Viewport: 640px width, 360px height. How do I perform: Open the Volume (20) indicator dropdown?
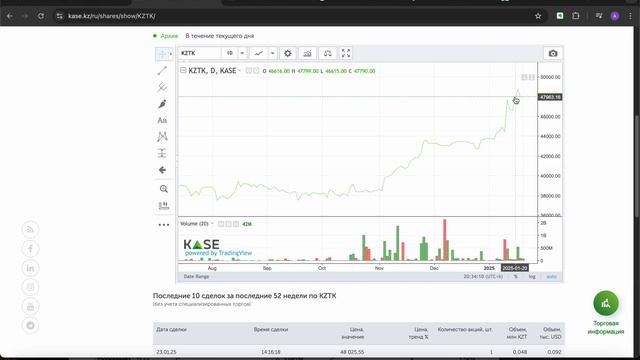tap(212, 224)
